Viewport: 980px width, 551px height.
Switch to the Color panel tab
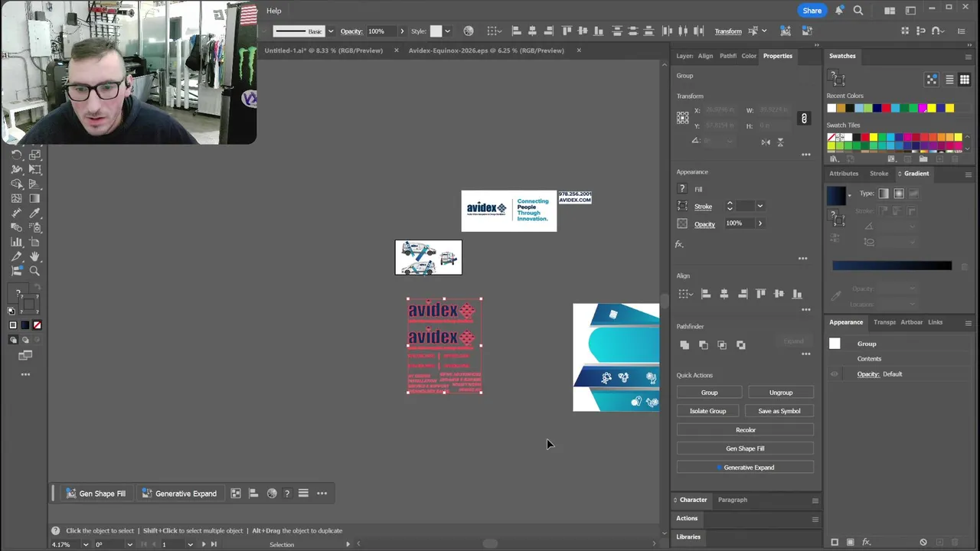[x=749, y=56]
